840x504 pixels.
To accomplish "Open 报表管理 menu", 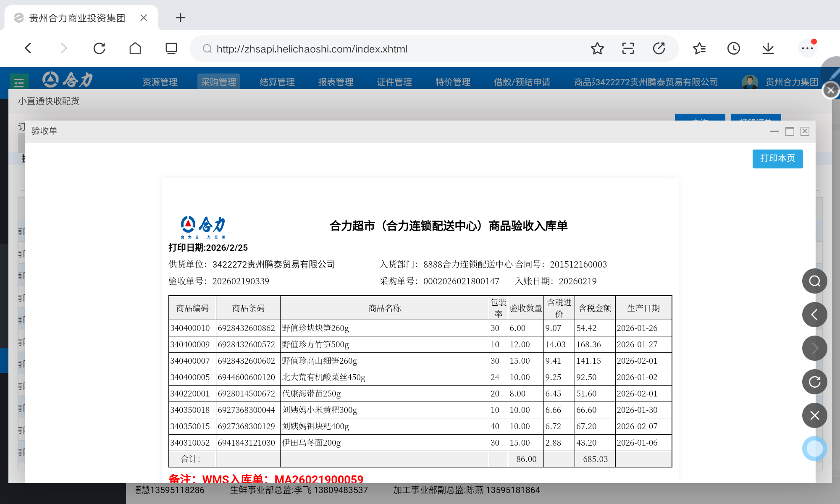I will 336,82.
